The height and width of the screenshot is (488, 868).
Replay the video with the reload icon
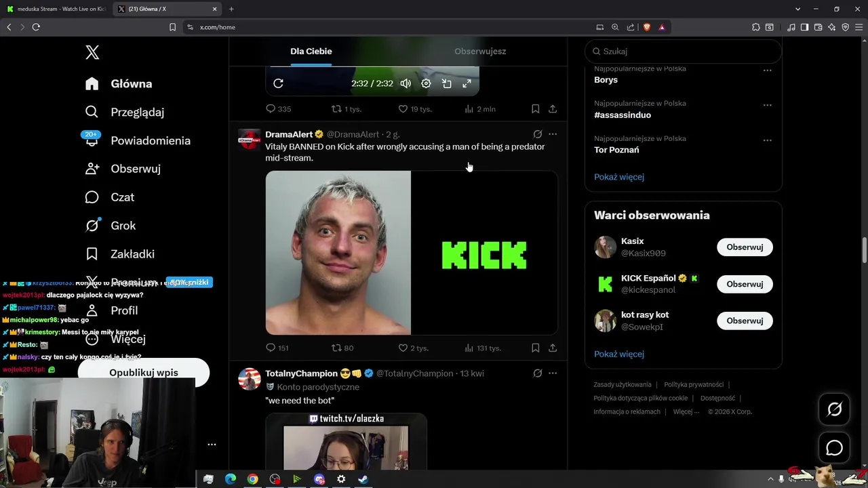coord(278,83)
